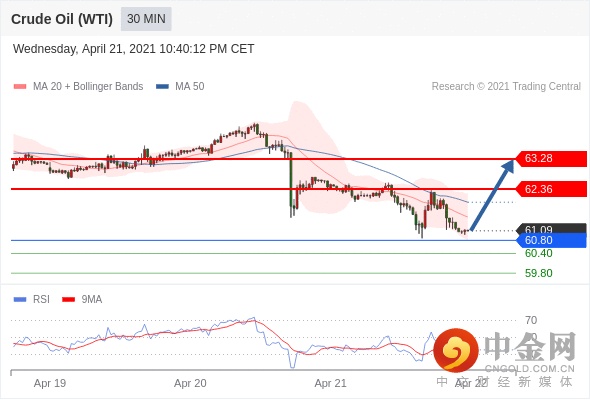The width and height of the screenshot is (590, 400).
Task: Select the 60.80 pivot price tag
Action: click(550, 240)
